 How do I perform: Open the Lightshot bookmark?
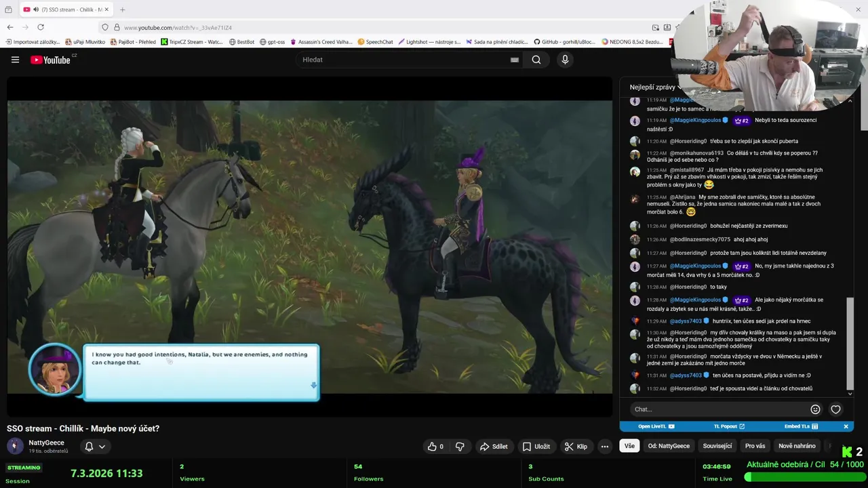(x=429, y=42)
